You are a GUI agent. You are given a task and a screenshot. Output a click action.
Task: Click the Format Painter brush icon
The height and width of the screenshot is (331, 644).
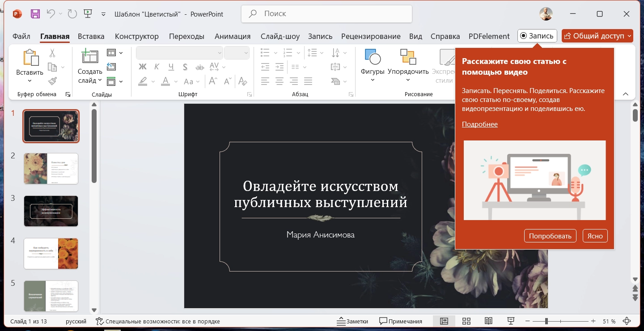52,81
